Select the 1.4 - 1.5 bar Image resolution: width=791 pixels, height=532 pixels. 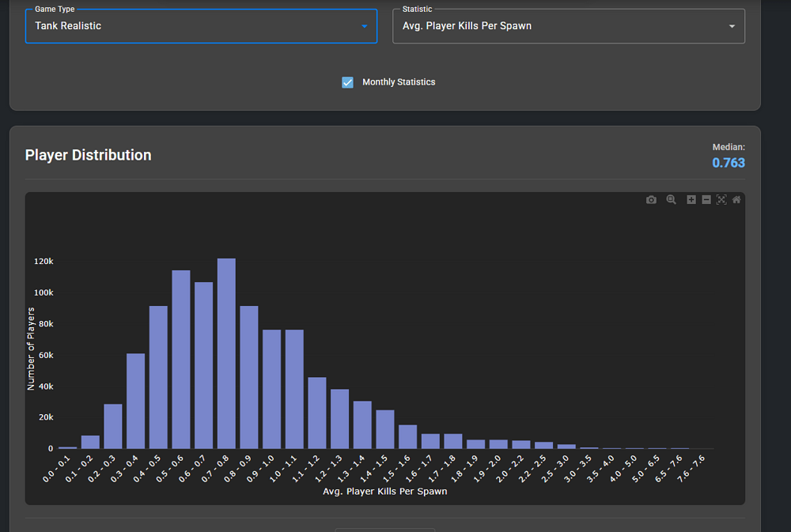point(385,429)
